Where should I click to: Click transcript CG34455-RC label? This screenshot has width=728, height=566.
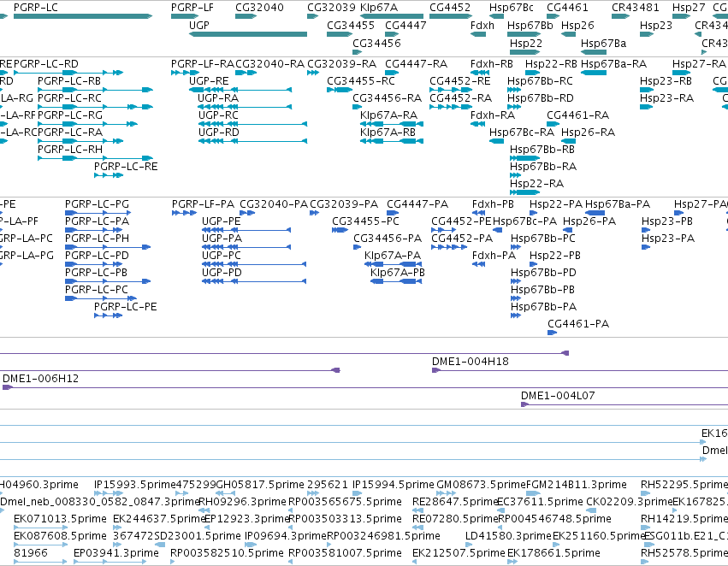point(361,81)
